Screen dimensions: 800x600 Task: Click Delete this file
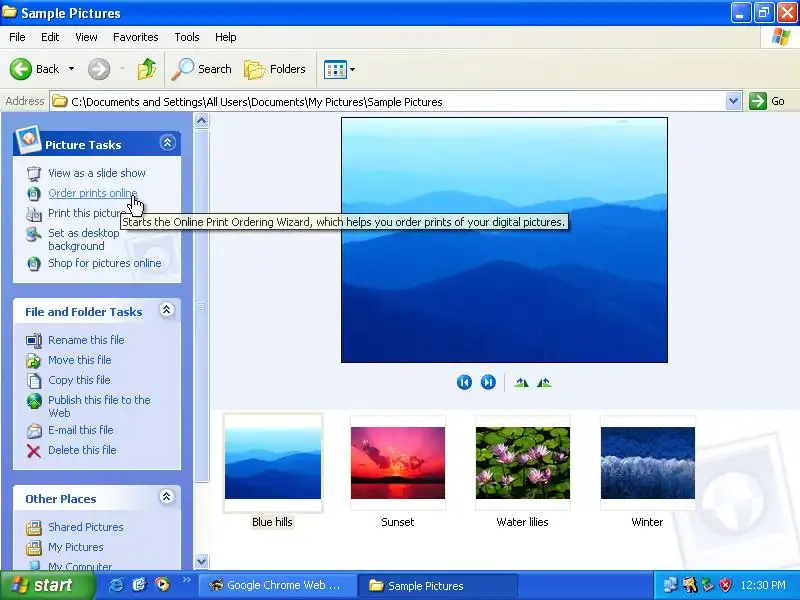[82, 449]
